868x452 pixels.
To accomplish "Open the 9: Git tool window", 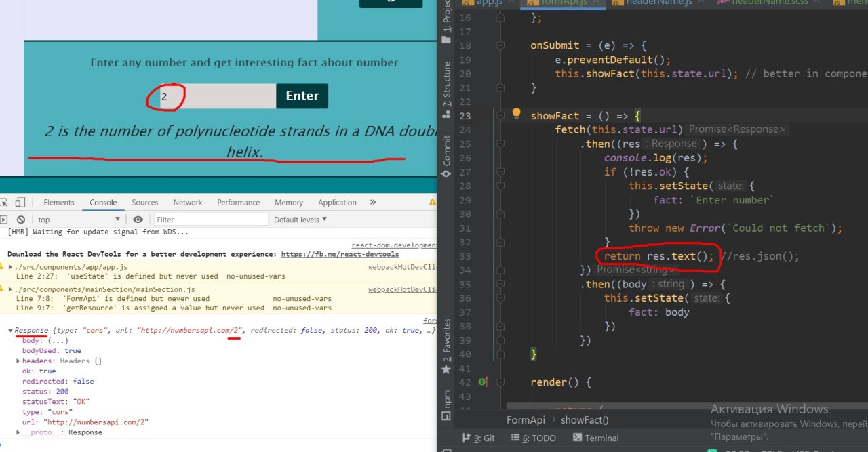I will tap(478, 438).
